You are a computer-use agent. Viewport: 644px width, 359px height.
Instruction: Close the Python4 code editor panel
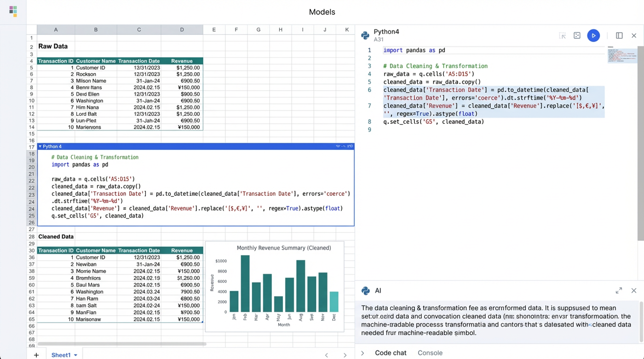[x=634, y=35]
